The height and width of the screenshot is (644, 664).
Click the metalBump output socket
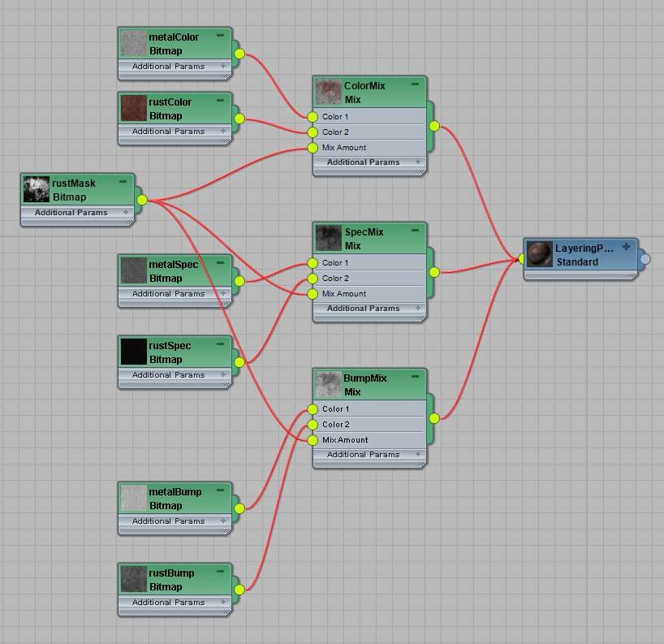click(x=239, y=508)
